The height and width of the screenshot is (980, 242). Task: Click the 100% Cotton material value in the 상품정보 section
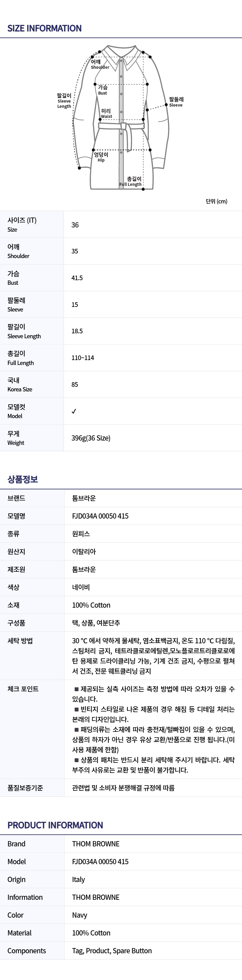(x=91, y=605)
